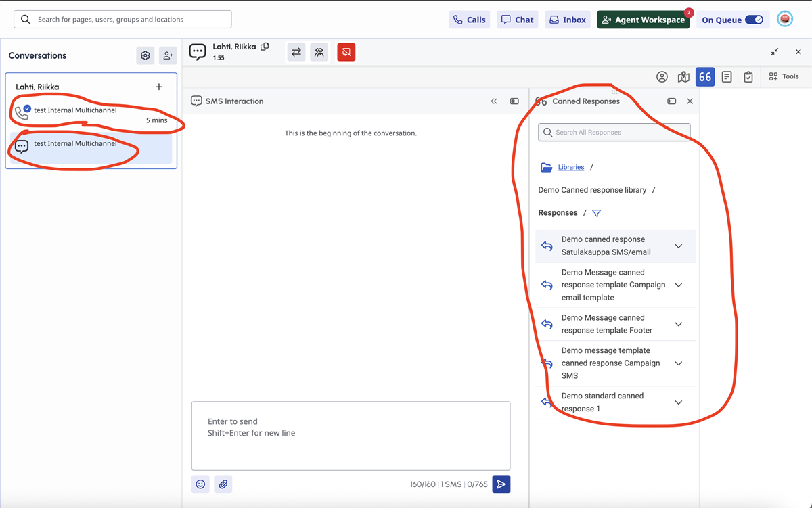The image size is (812, 508).
Task: Click the transfer arrows button
Action: [296, 52]
